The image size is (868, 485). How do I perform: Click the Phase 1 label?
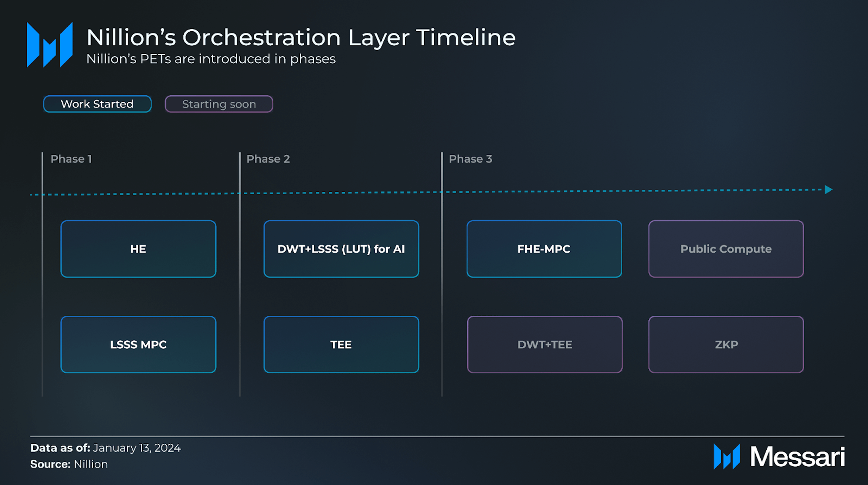(71, 159)
